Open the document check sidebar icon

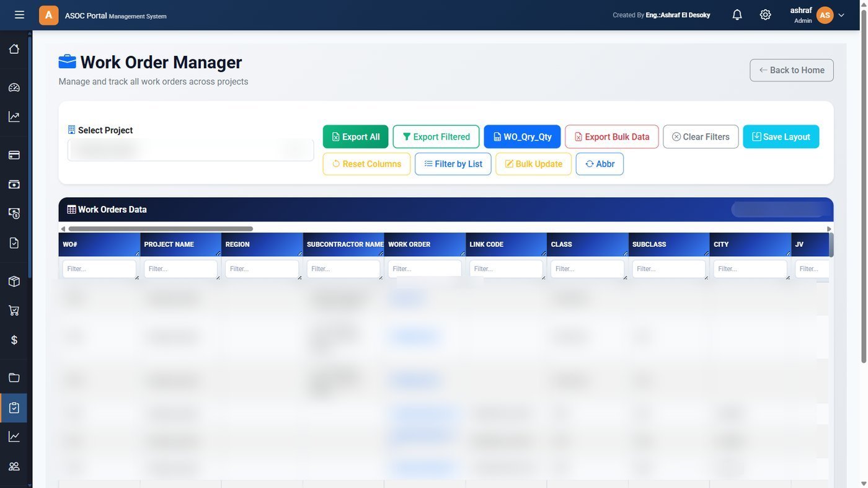tap(14, 242)
